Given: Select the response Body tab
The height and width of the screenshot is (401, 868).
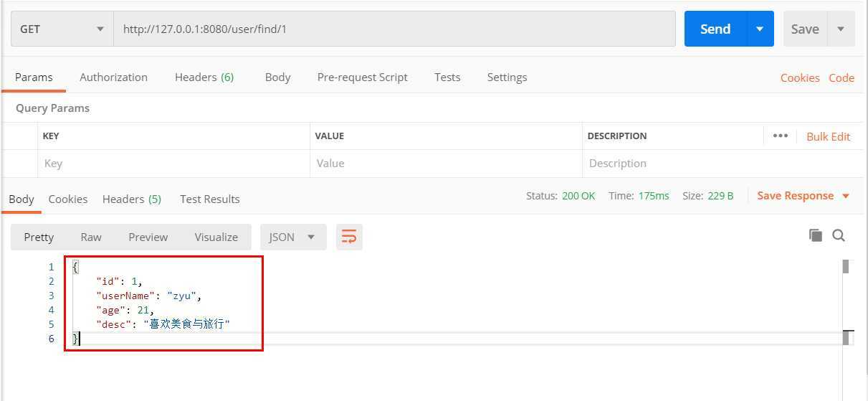Looking at the screenshot, I should coord(22,199).
